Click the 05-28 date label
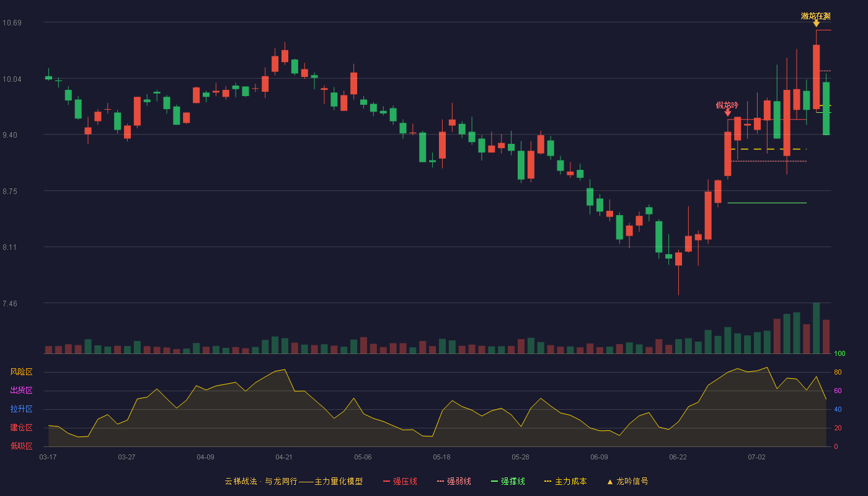This screenshot has height=496, width=868. [x=520, y=457]
